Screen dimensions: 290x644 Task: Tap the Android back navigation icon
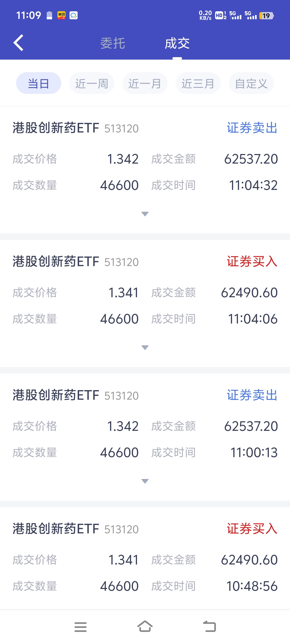[x=209, y=627]
